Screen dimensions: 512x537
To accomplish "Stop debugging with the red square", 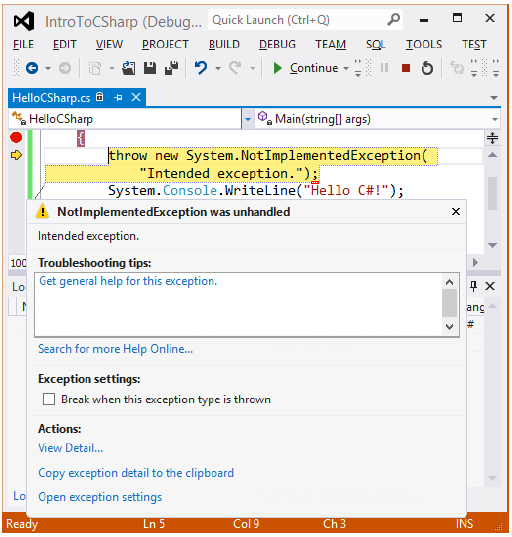I will (x=405, y=68).
